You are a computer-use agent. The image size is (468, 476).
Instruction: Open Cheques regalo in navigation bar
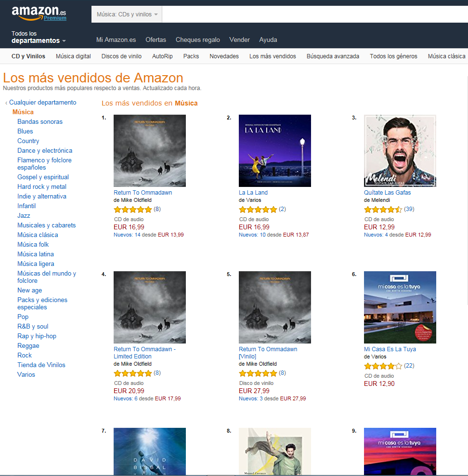pyautogui.click(x=198, y=40)
